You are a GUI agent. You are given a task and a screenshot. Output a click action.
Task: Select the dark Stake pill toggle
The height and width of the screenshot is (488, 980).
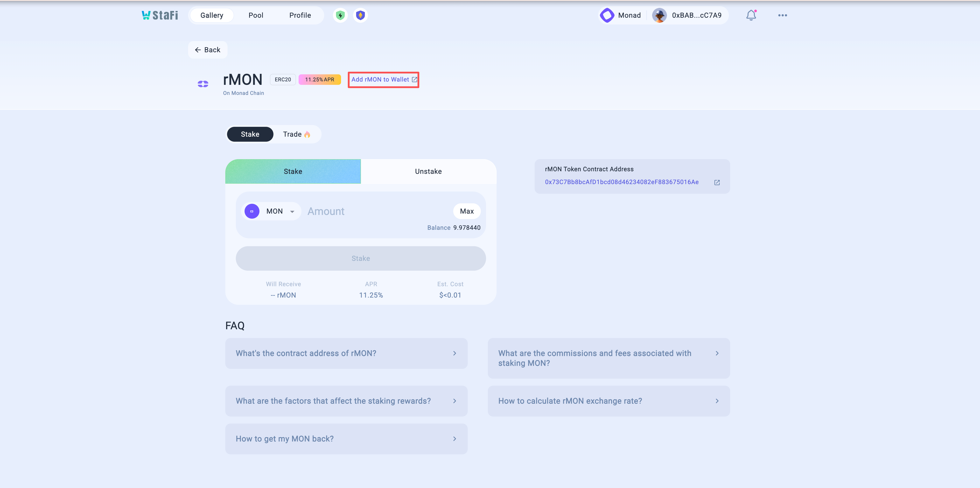(250, 134)
